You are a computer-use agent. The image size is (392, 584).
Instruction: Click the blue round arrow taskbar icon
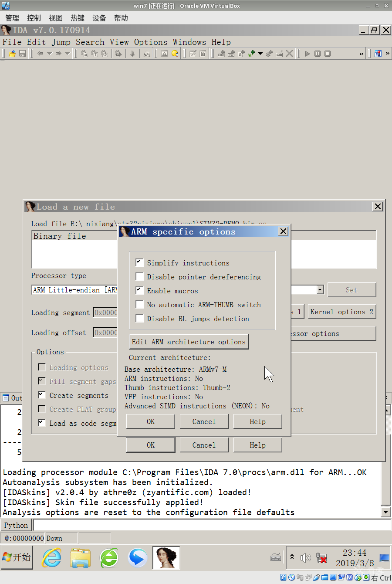tap(138, 558)
